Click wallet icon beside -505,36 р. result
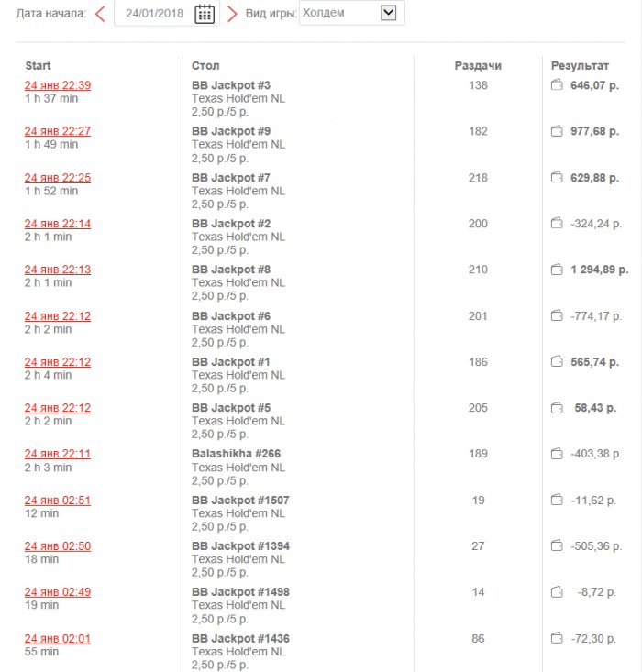The width and height of the screenshot is (642, 672). pyautogui.click(x=556, y=546)
